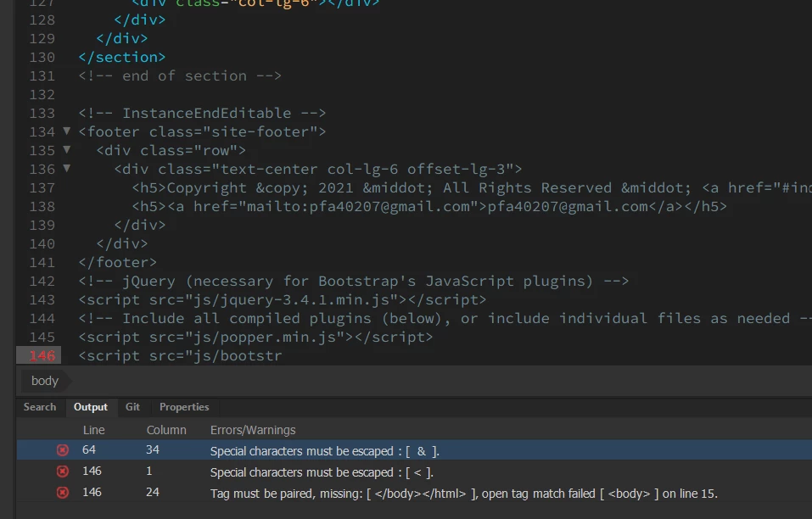Collapse the text-center div on line 136

(x=67, y=168)
